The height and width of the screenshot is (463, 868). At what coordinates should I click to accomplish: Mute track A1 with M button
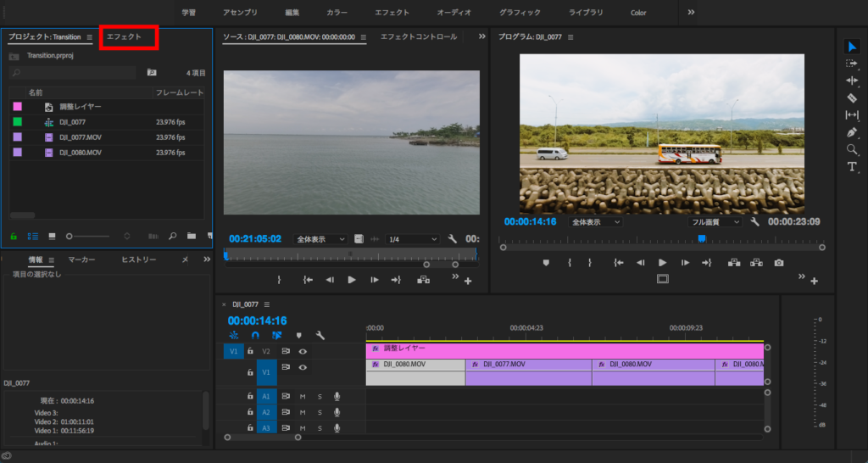303,397
